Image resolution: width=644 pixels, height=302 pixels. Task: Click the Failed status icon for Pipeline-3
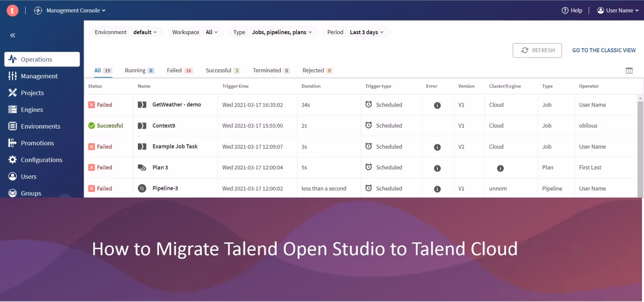pos(92,188)
